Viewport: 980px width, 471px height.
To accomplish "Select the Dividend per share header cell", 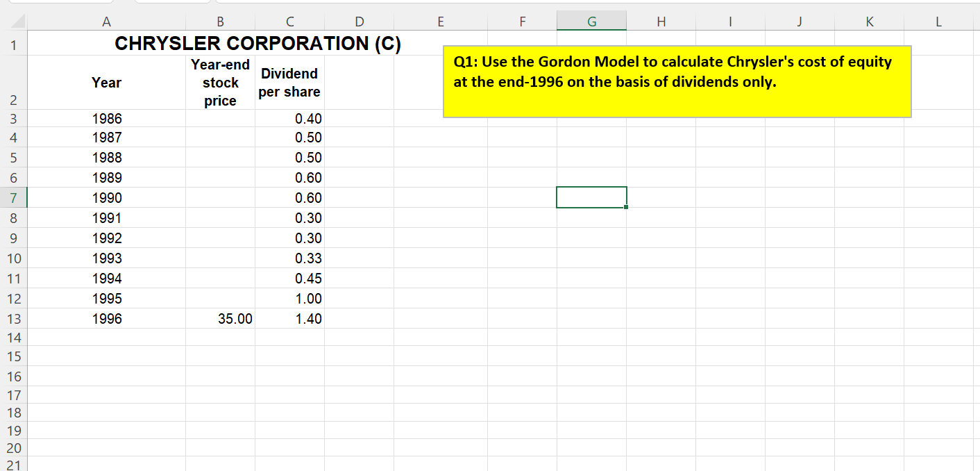I will pyautogui.click(x=289, y=82).
